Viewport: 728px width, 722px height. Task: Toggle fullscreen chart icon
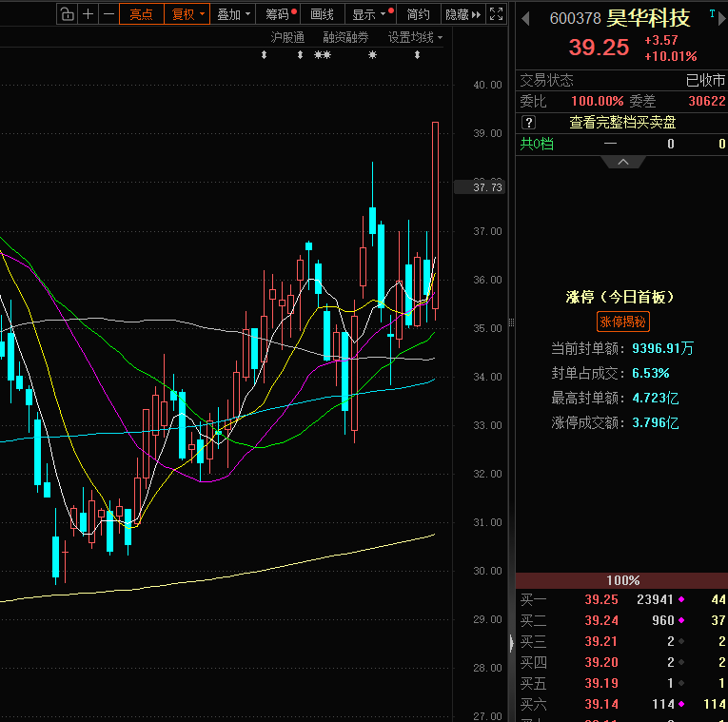[x=497, y=14]
